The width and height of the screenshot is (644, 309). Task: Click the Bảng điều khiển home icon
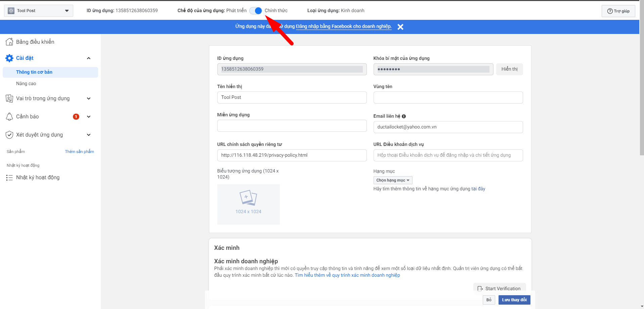point(9,42)
